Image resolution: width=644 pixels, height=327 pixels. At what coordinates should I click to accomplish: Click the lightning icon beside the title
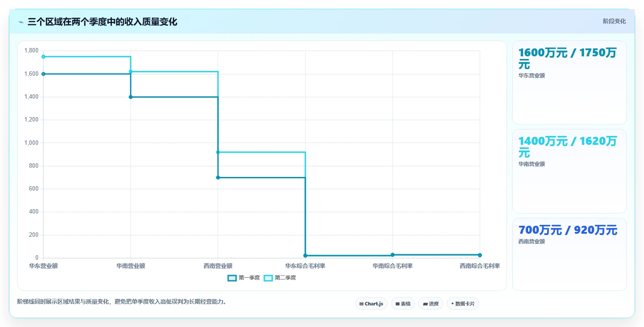point(21,22)
